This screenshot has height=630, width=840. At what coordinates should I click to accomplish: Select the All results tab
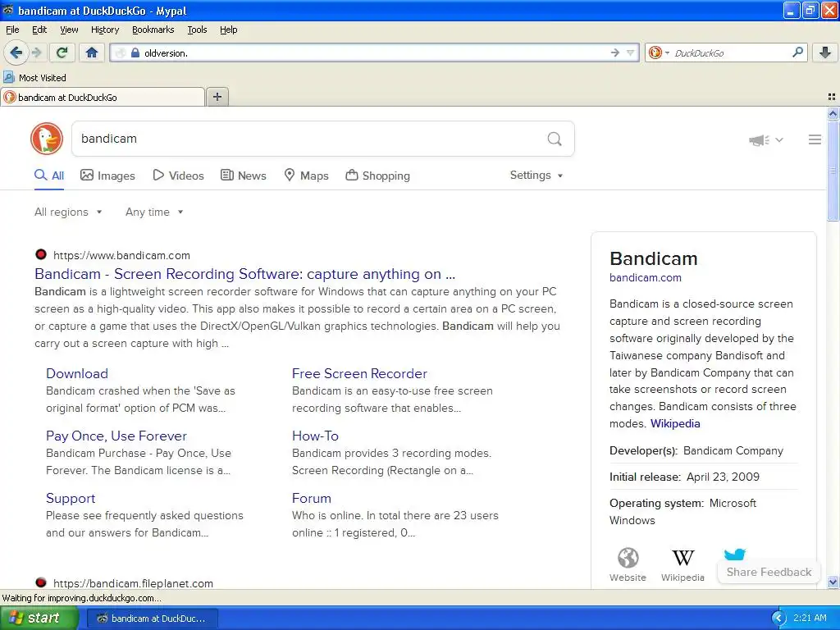pos(49,176)
